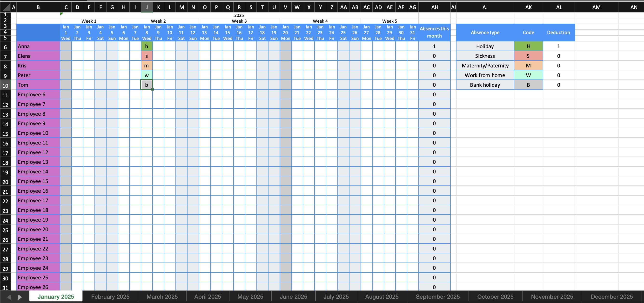
Task: Select the January 2025 sheet tab
Action: pos(55,296)
